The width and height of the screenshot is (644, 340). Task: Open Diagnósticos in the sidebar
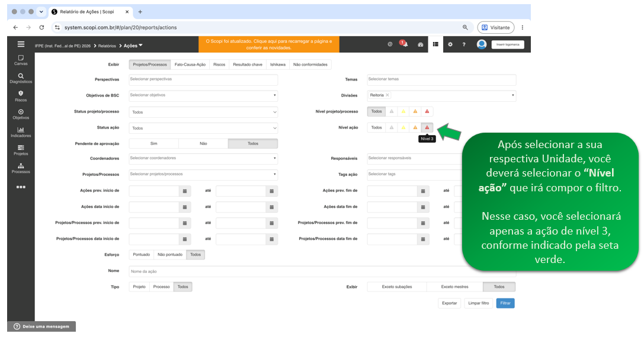(21, 78)
